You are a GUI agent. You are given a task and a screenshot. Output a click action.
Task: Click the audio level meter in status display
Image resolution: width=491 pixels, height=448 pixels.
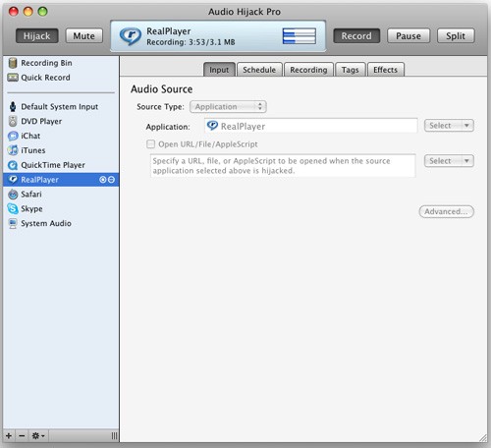click(x=300, y=35)
